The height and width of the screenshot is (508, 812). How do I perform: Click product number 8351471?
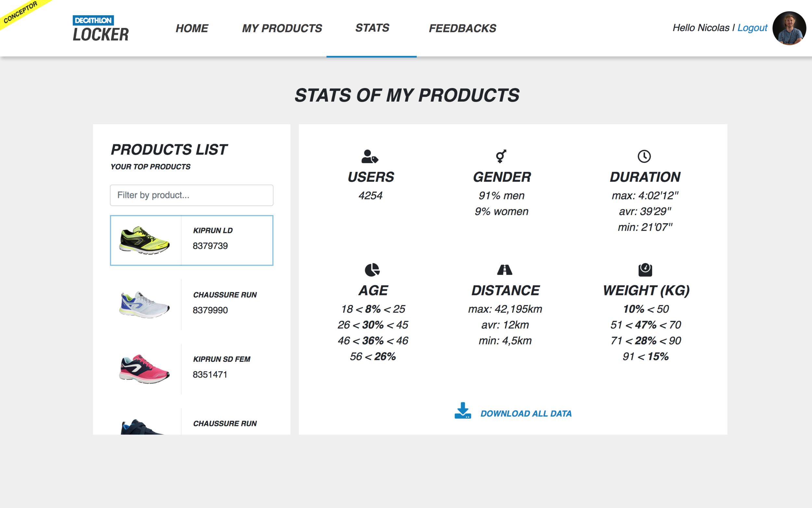point(210,375)
